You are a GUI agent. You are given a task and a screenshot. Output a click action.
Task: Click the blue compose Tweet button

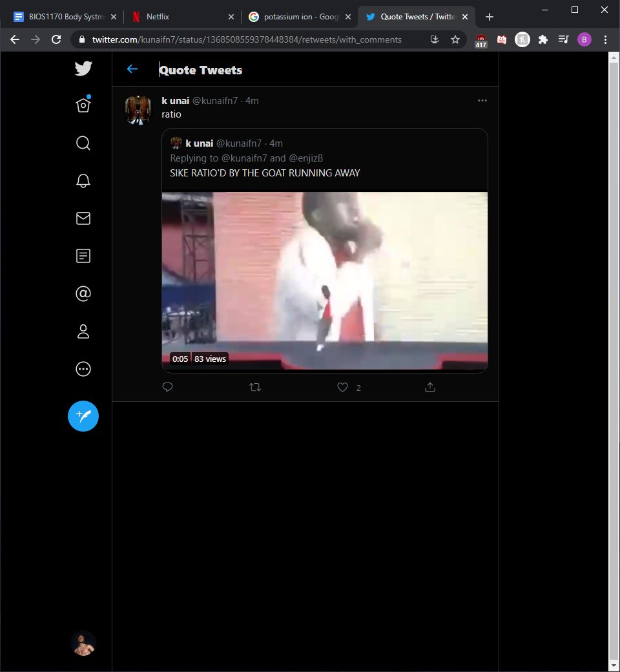pyautogui.click(x=83, y=416)
